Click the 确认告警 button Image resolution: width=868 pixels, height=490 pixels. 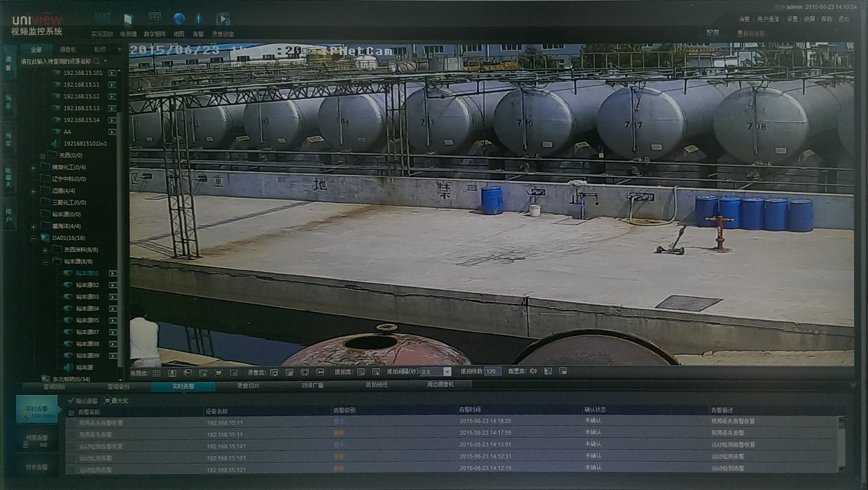pyautogui.click(x=83, y=401)
